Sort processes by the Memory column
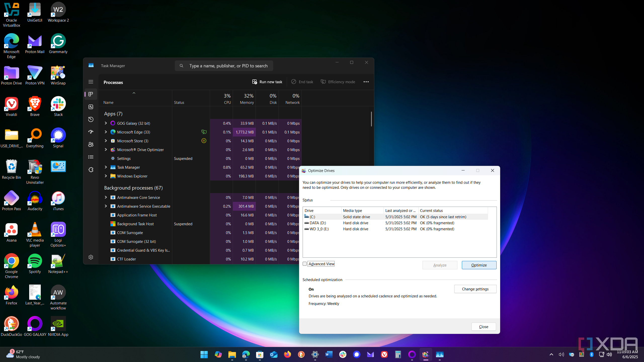The width and height of the screenshot is (644, 362). pyautogui.click(x=244, y=99)
